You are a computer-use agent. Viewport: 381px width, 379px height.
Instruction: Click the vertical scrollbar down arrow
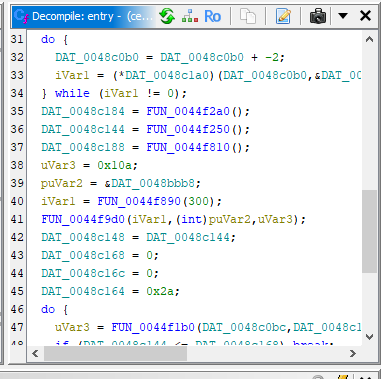point(369,337)
